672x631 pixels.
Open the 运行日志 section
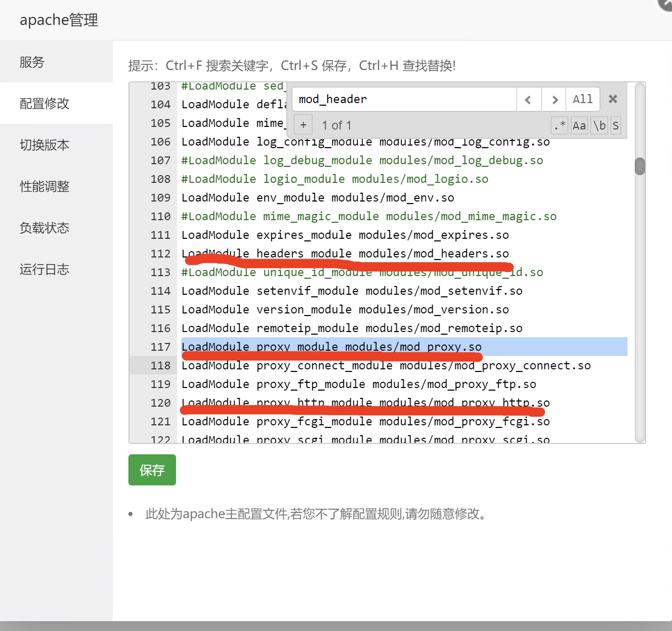pyautogui.click(x=44, y=269)
